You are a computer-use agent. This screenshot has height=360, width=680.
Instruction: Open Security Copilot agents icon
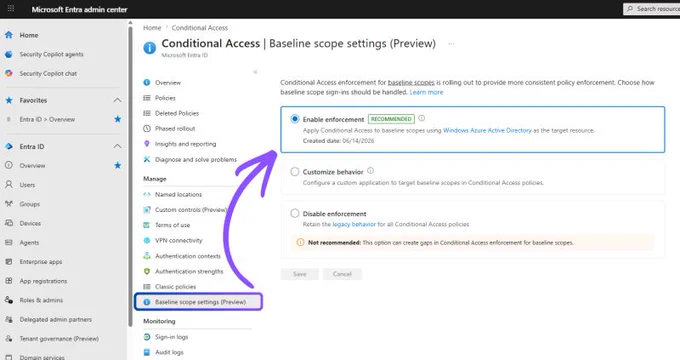click(x=9, y=54)
